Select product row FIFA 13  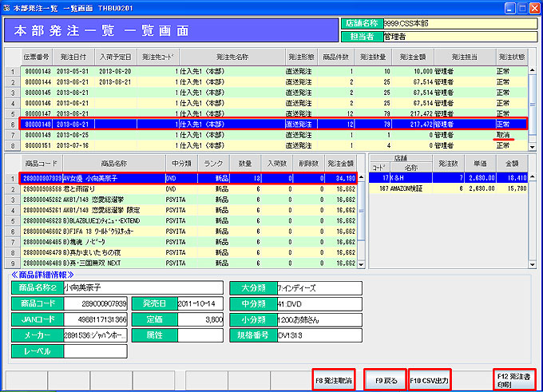click(x=188, y=232)
